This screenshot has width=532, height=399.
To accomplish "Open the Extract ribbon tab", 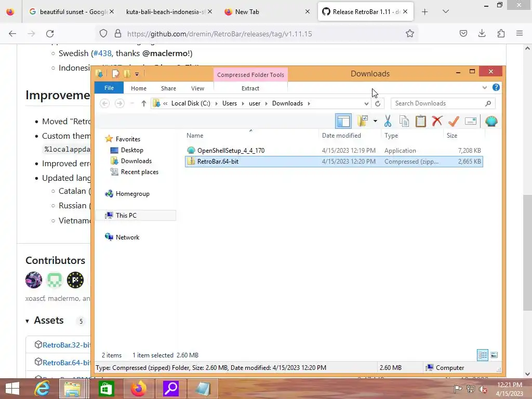I will 250,88.
